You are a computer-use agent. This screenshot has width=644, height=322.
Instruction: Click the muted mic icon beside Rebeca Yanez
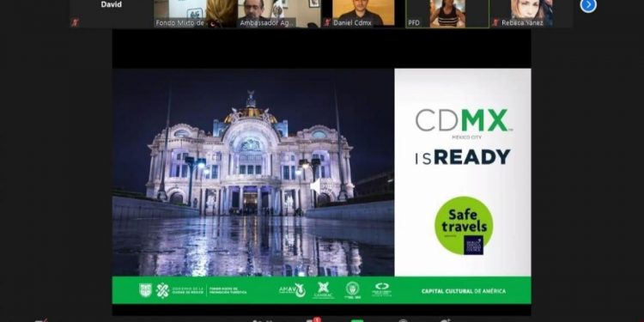click(495, 22)
